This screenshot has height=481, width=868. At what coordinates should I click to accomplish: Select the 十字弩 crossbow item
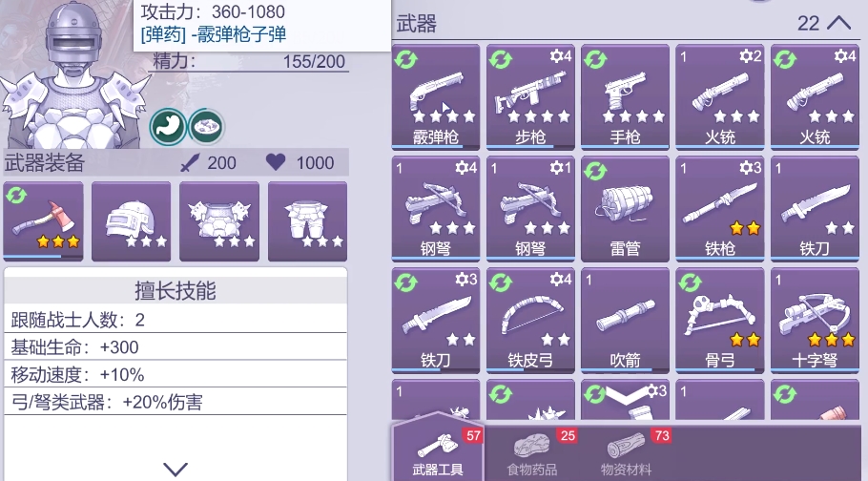pyautogui.click(x=815, y=321)
